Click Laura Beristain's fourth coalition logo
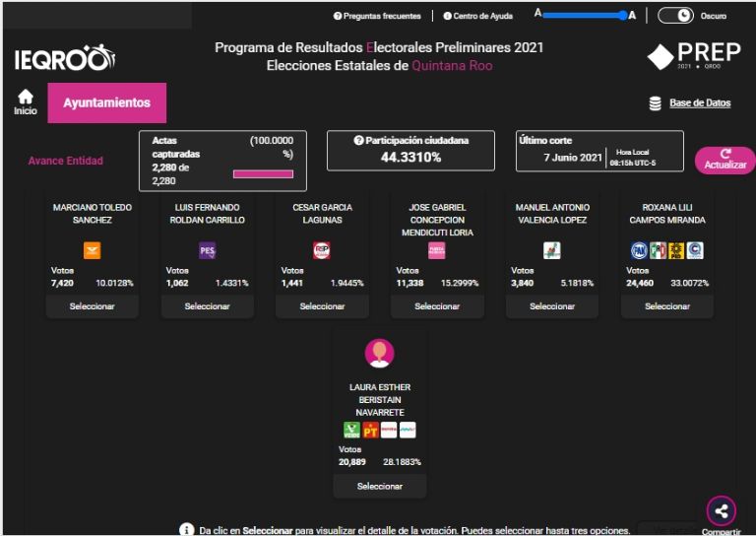Screen dimensions: 756x536 coord(408,430)
